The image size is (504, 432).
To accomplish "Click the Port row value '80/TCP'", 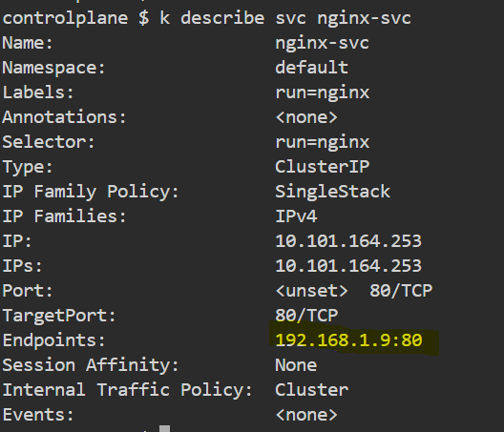I will coord(401,291).
